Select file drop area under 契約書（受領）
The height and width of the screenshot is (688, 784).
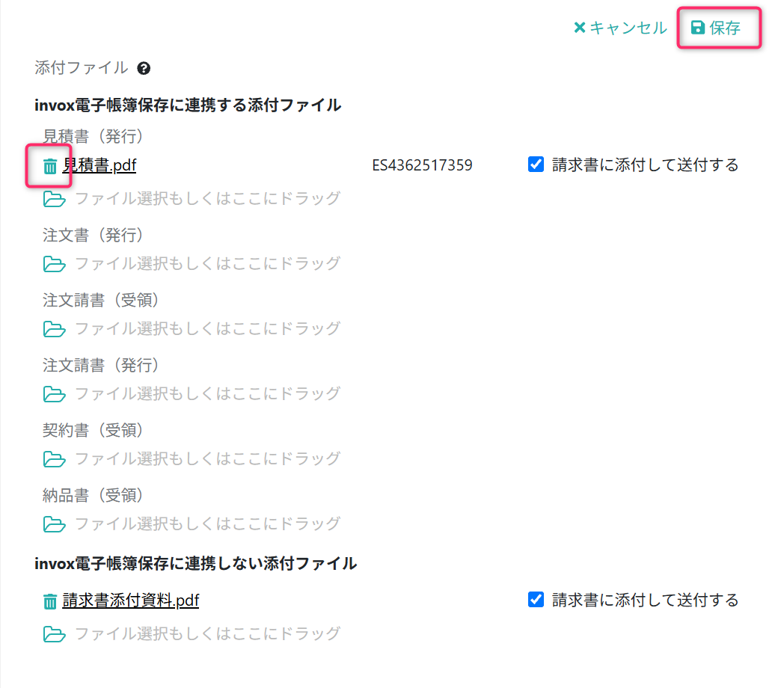[192, 458]
